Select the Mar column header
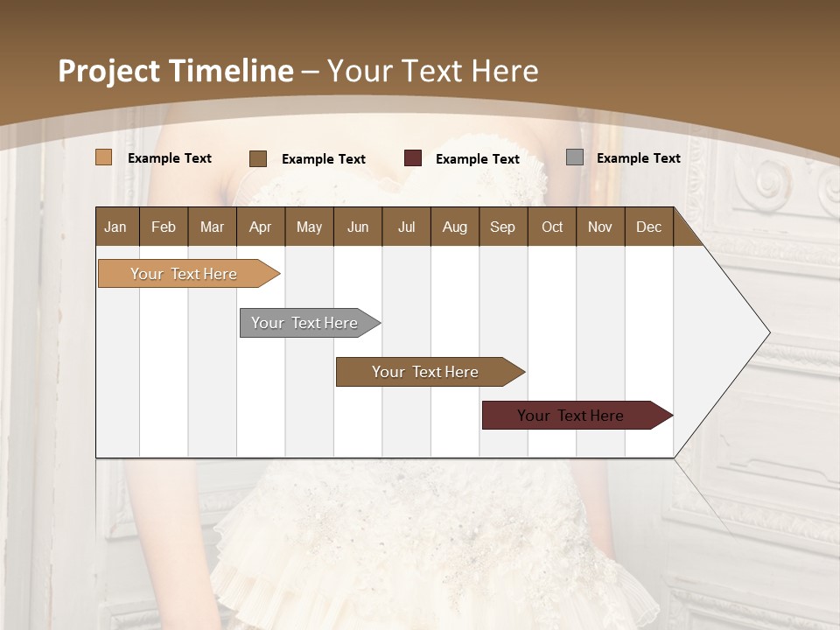Screen dimensions: 840x630 pyautogui.click(x=212, y=227)
